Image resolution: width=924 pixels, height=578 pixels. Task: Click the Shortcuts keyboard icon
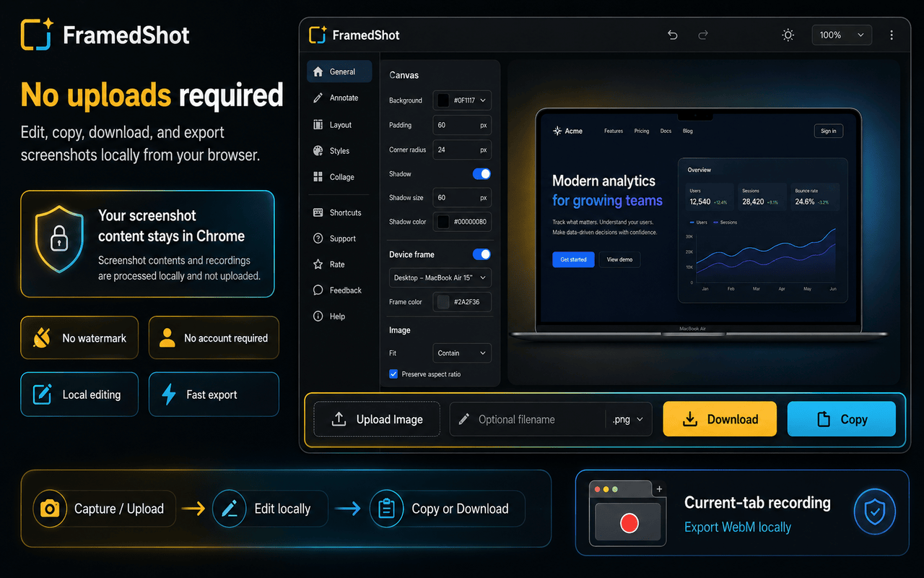[318, 212]
